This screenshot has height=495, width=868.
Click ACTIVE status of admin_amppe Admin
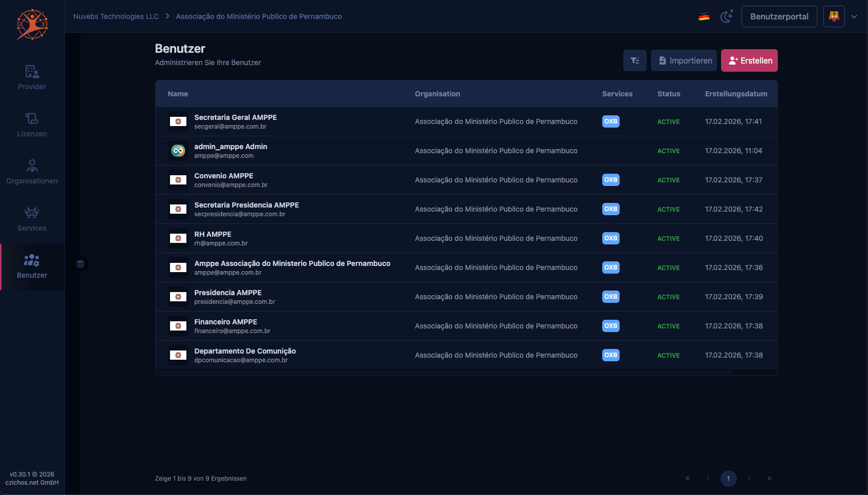tap(668, 151)
